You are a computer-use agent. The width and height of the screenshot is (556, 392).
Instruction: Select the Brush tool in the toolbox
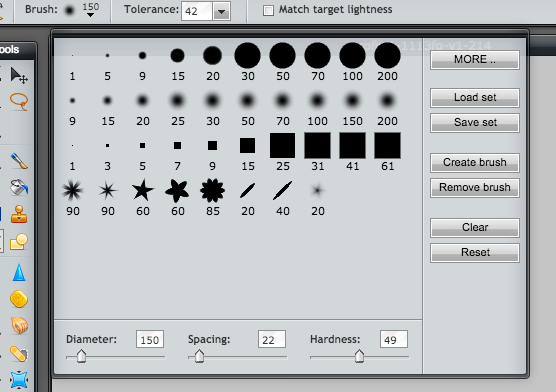[19, 161]
